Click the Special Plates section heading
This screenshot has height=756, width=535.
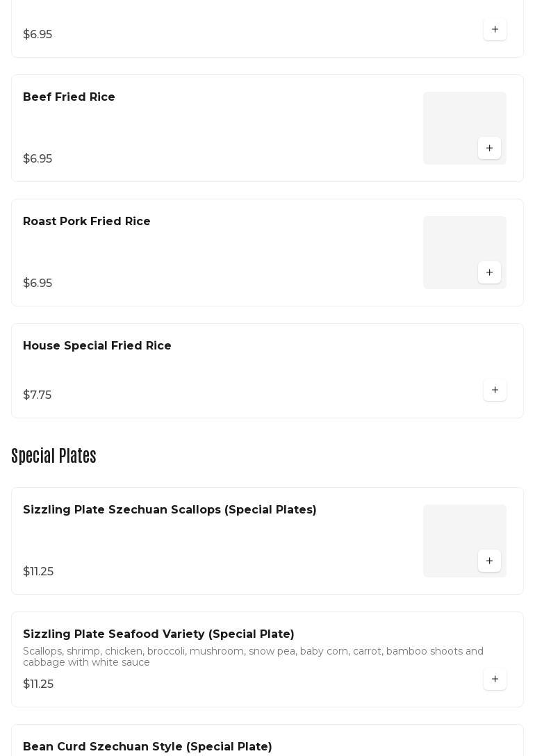pos(53,456)
